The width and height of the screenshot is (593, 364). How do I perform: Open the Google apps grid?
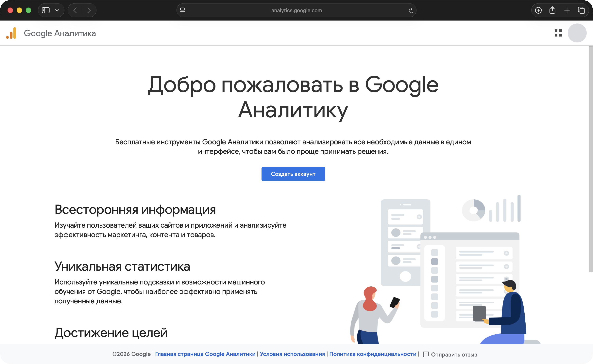pos(558,33)
